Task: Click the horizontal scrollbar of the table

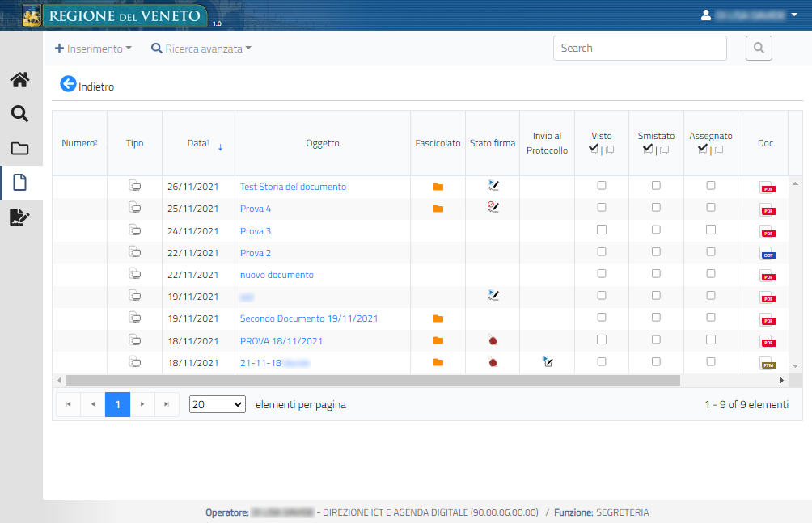Action: click(373, 381)
